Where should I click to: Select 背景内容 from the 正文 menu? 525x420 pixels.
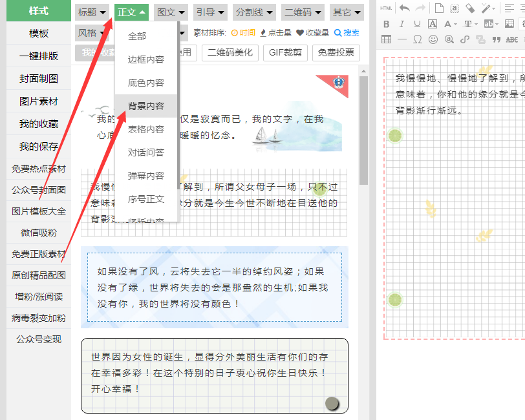[x=145, y=106]
